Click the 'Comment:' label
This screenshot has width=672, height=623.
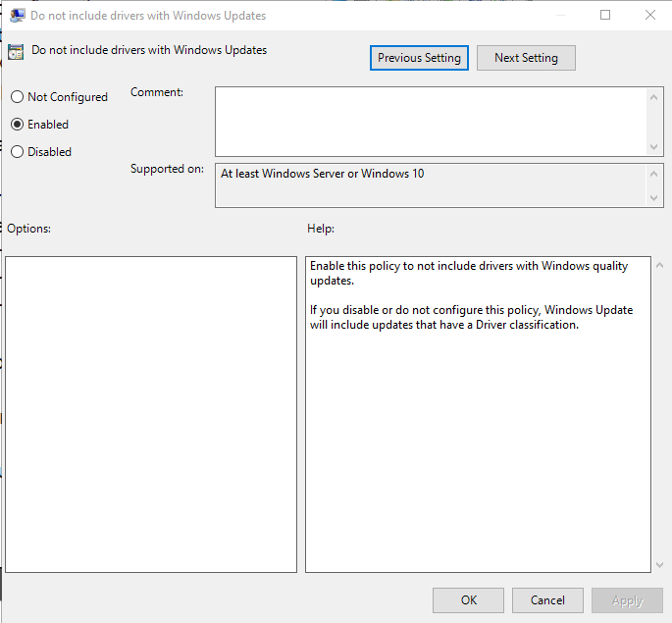pos(157,92)
